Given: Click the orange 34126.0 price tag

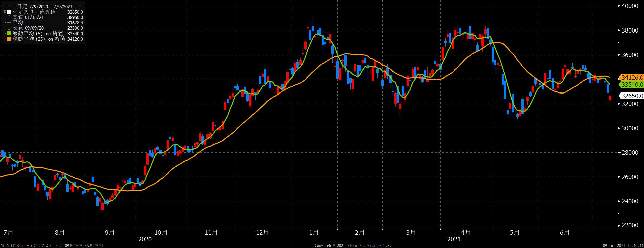Looking at the screenshot, I should point(631,78).
